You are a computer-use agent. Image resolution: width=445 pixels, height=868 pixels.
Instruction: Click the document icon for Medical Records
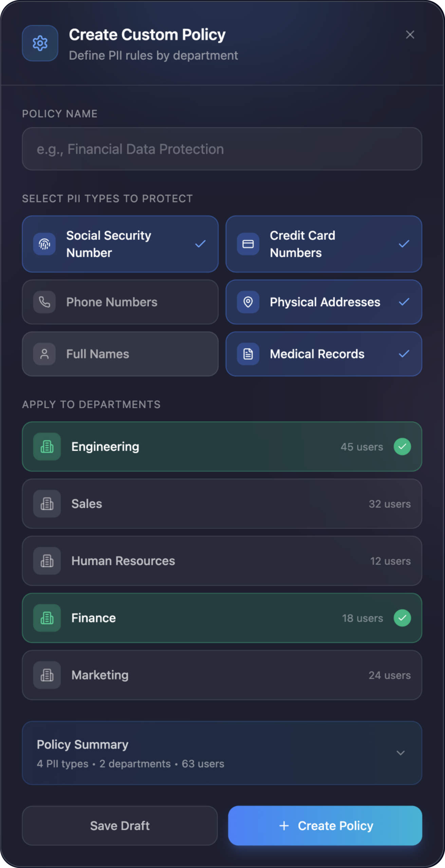pyautogui.click(x=248, y=354)
